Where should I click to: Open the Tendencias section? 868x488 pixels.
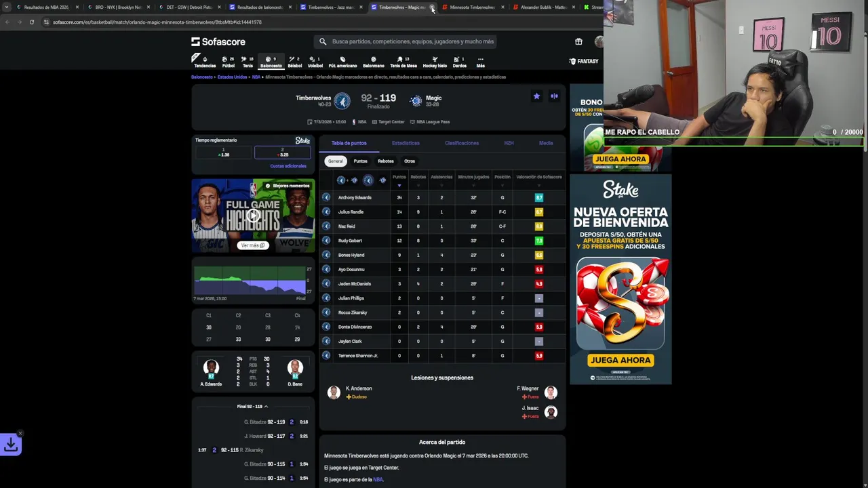[205, 62]
